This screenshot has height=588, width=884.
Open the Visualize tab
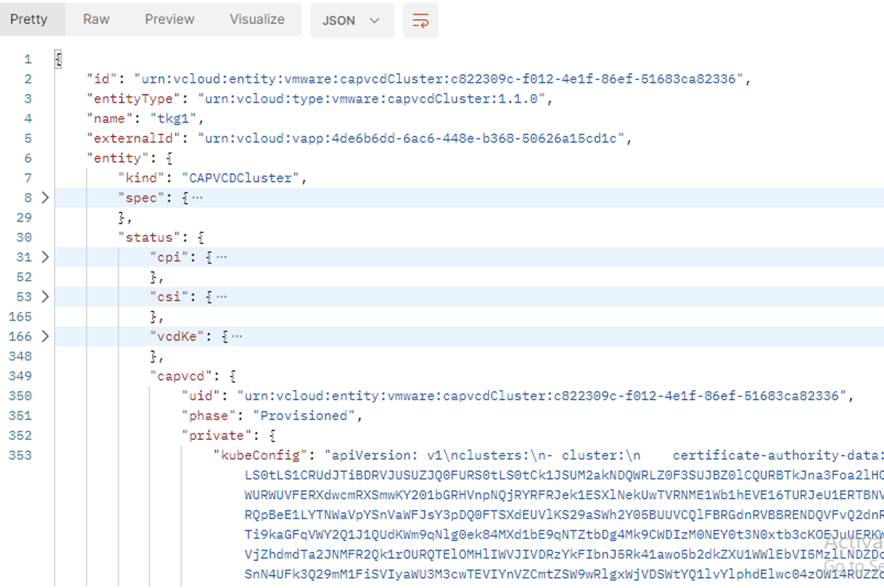coord(257,19)
